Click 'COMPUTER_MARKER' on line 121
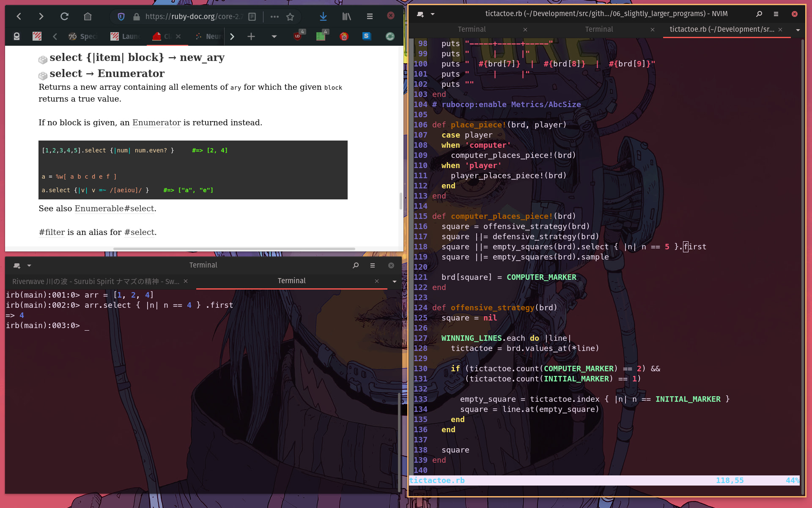This screenshot has height=508, width=812. coord(541,277)
